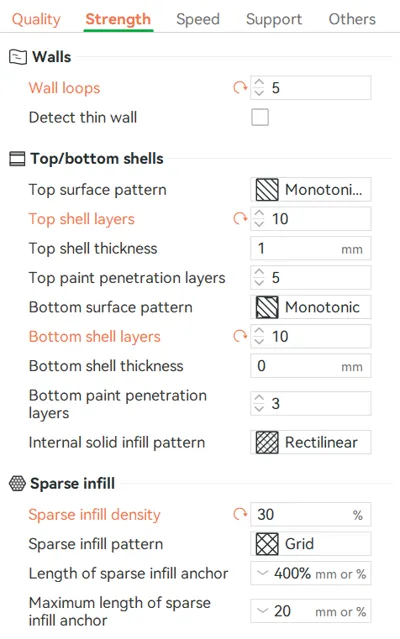Increase Wall loops with up arrow
Image resolution: width=400 pixels, height=639 pixels.
[259, 83]
